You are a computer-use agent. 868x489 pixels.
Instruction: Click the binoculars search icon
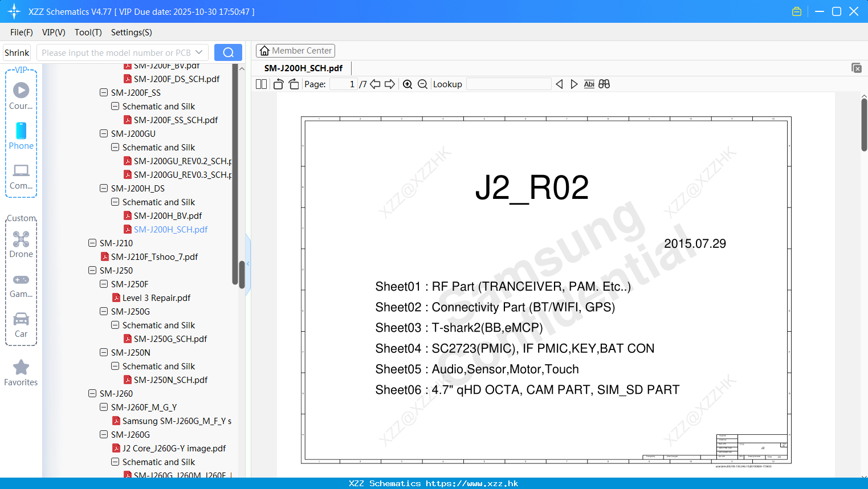(604, 84)
